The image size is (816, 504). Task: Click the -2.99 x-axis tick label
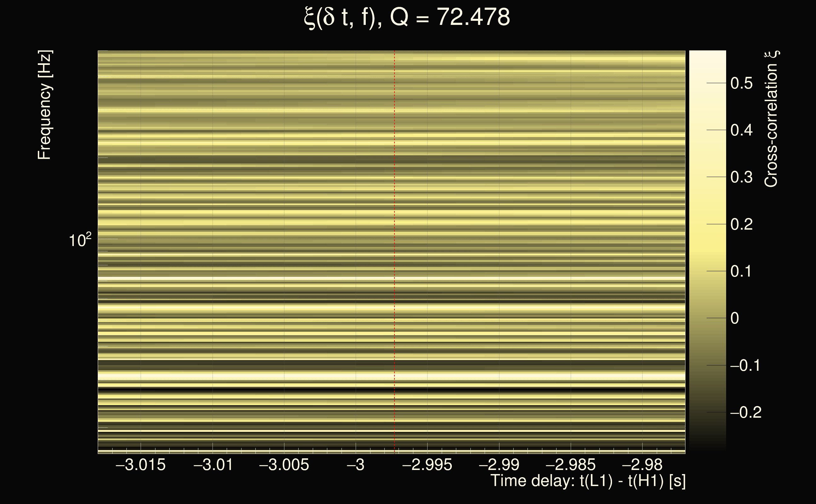[x=499, y=465]
